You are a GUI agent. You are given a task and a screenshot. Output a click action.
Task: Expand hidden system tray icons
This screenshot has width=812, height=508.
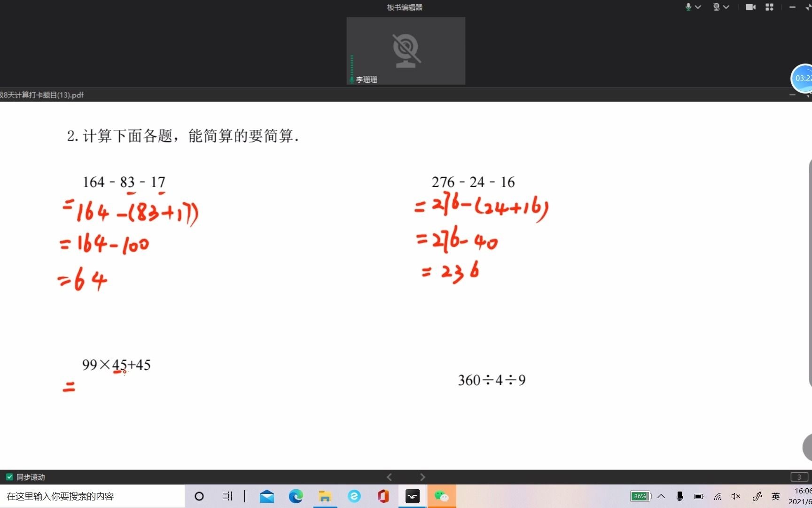[x=661, y=496]
